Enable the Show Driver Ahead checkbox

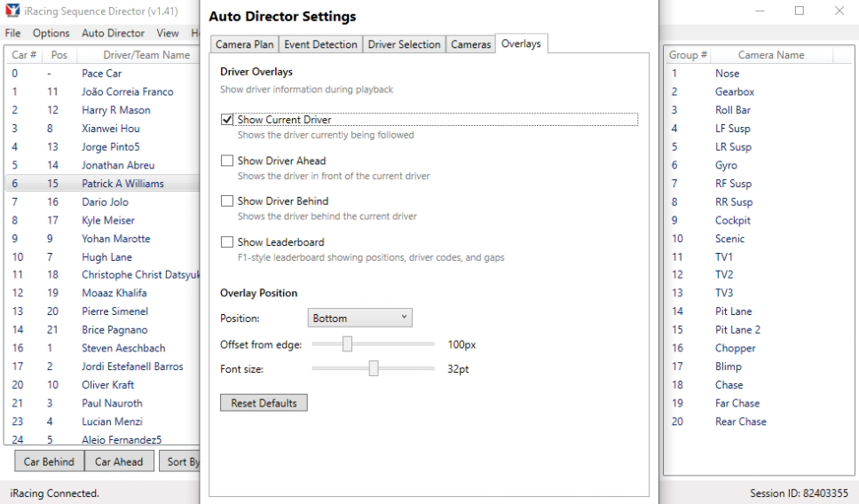(227, 161)
